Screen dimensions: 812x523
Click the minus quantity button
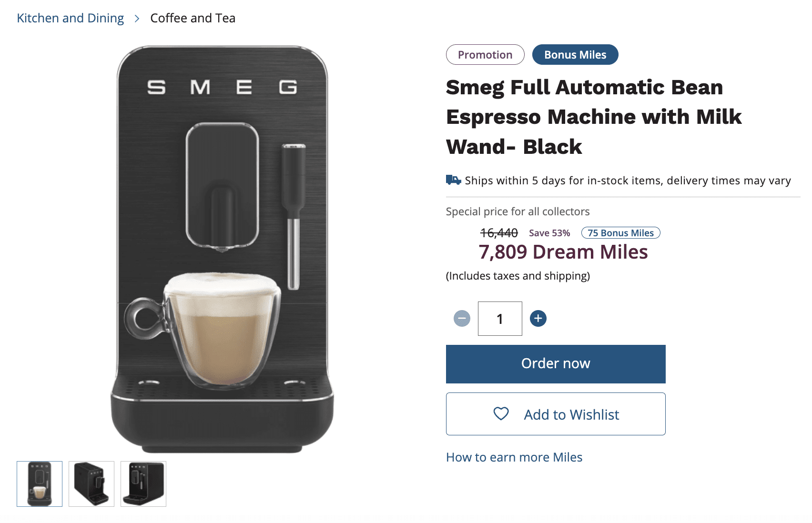point(462,318)
